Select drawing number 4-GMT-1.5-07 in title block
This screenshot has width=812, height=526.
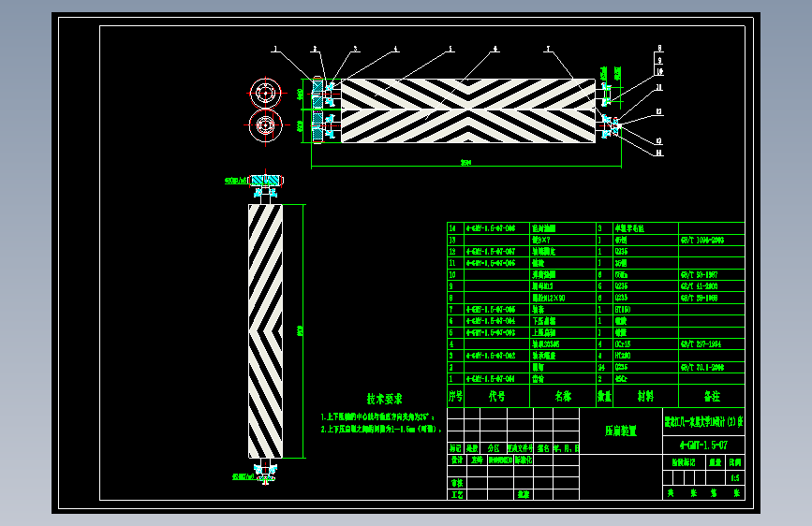pos(703,445)
